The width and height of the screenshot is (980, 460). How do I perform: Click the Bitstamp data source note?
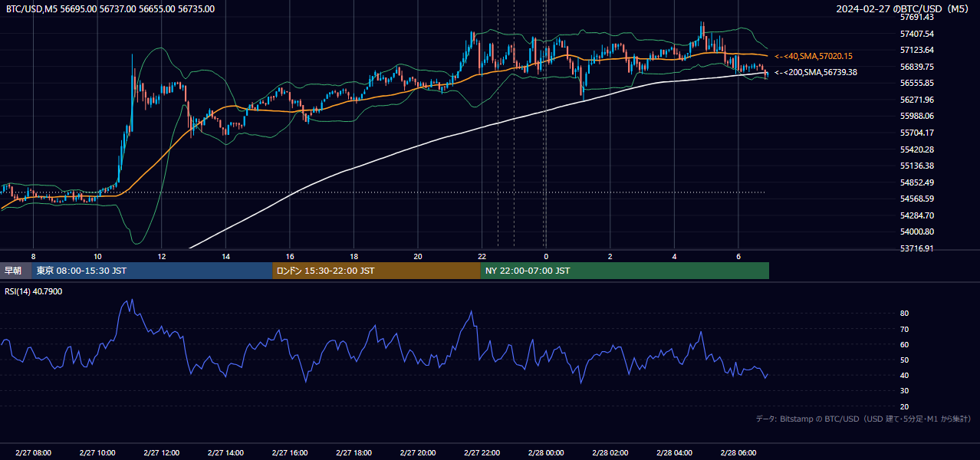point(863,419)
